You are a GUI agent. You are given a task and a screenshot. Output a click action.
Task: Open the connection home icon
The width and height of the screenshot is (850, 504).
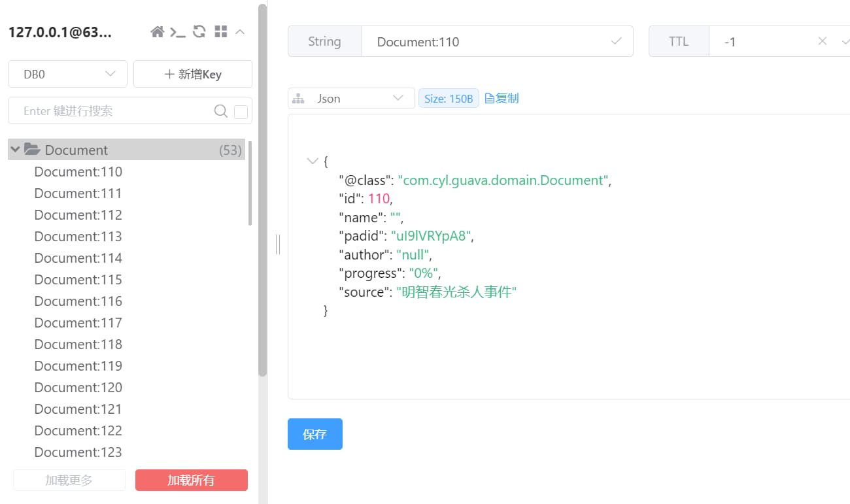click(x=157, y=31)
